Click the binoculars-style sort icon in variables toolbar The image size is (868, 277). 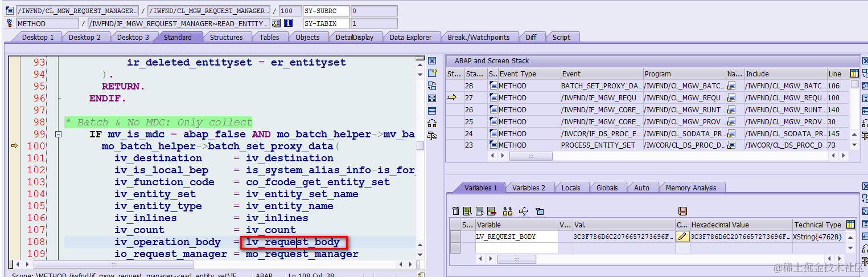508,211
